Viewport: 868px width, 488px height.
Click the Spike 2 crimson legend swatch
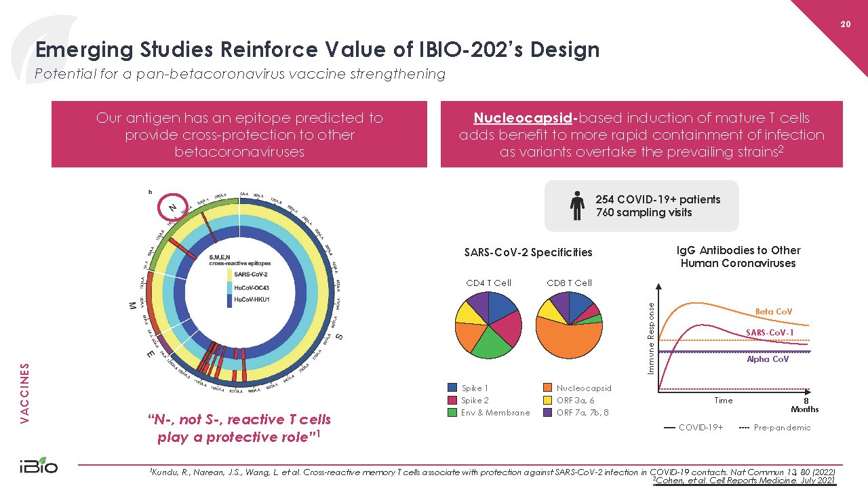pos(452,401)
